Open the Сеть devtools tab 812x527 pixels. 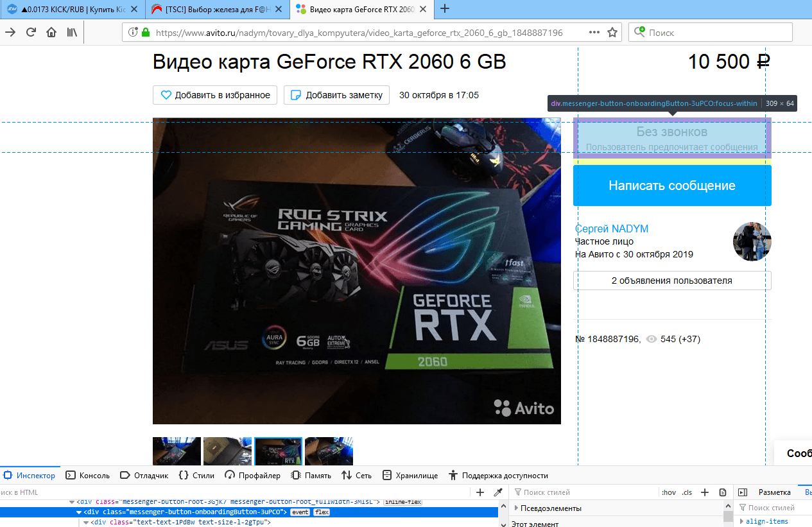[x=357, y=476]
